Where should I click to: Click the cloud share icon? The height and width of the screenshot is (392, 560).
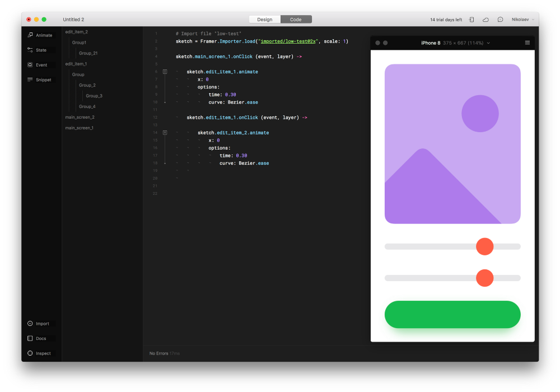click(486, 20)
